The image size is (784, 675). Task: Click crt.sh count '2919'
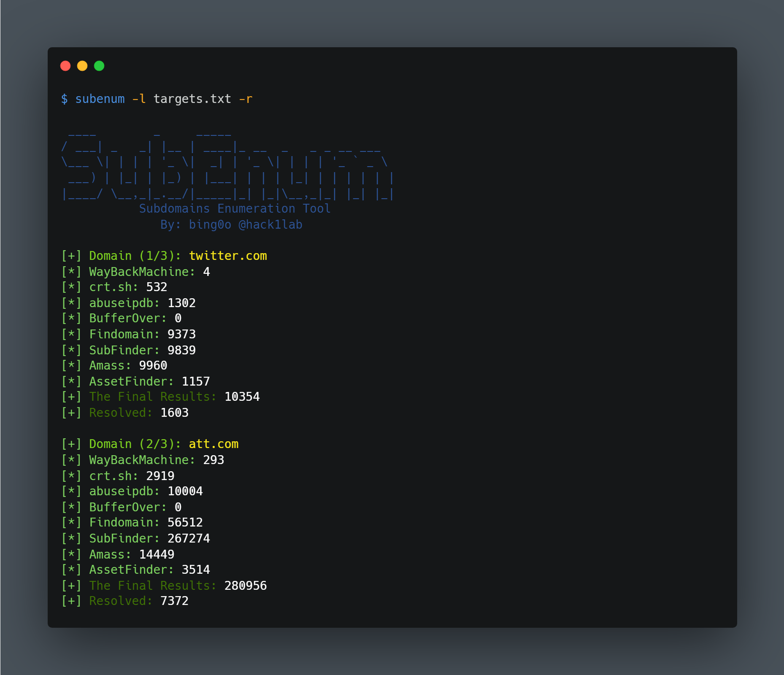click(x=160, y=476)
